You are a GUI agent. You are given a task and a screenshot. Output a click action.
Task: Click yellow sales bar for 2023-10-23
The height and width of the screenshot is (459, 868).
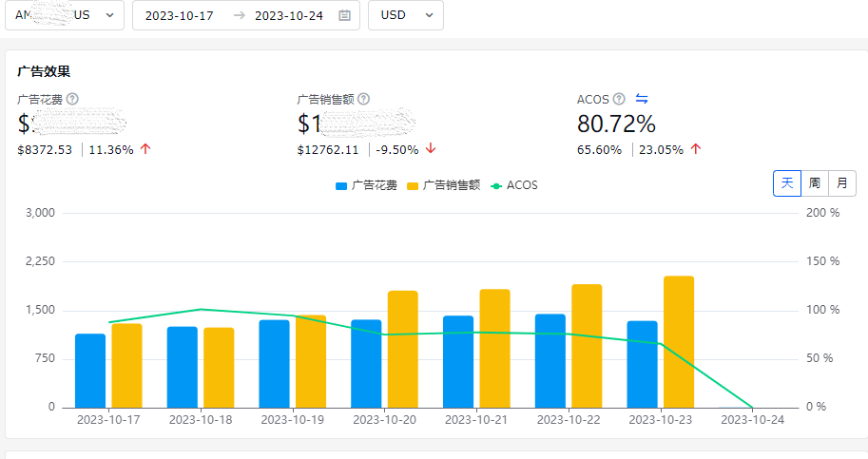pyautogui.click(x=679, y=342)
